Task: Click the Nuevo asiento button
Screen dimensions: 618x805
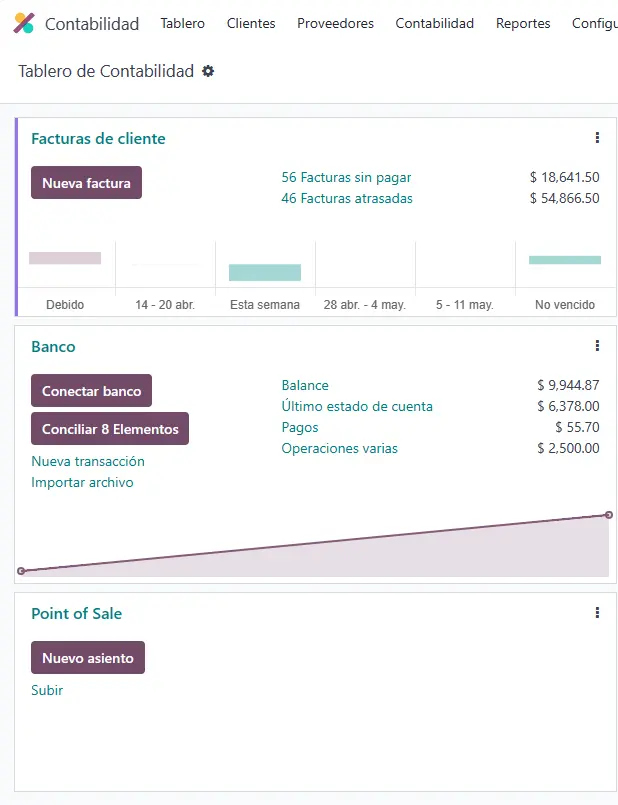Action: pos(88,658)
